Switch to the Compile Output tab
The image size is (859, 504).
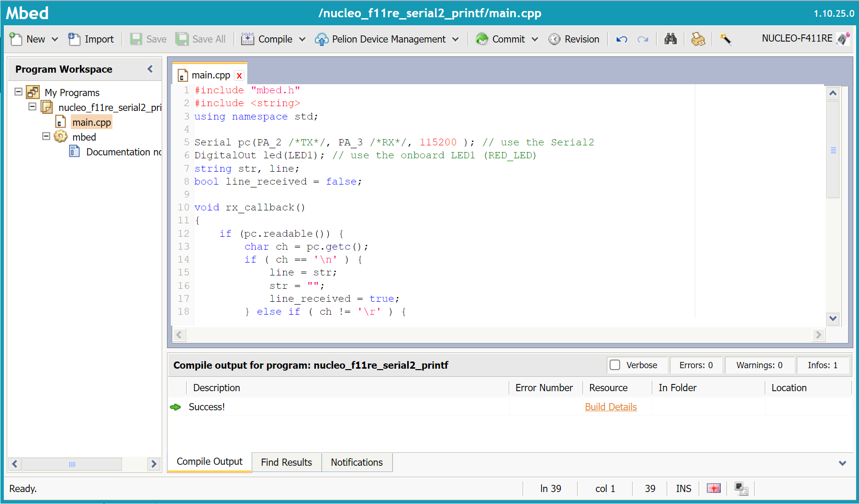click(210, 461)
